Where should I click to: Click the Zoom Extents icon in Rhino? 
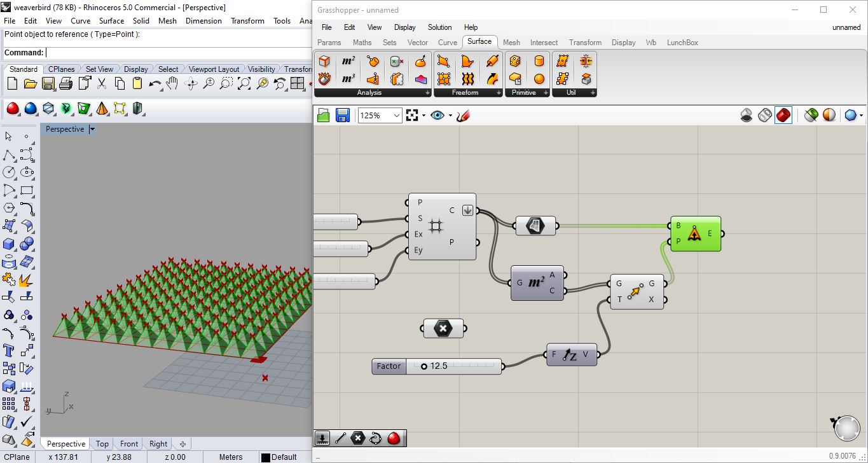tap(244, 83)
